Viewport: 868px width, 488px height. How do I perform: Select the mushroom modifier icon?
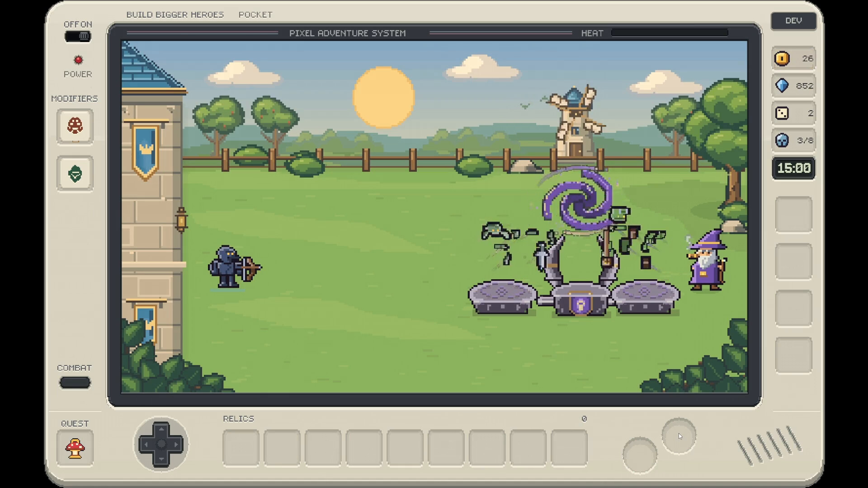point(75,127)
